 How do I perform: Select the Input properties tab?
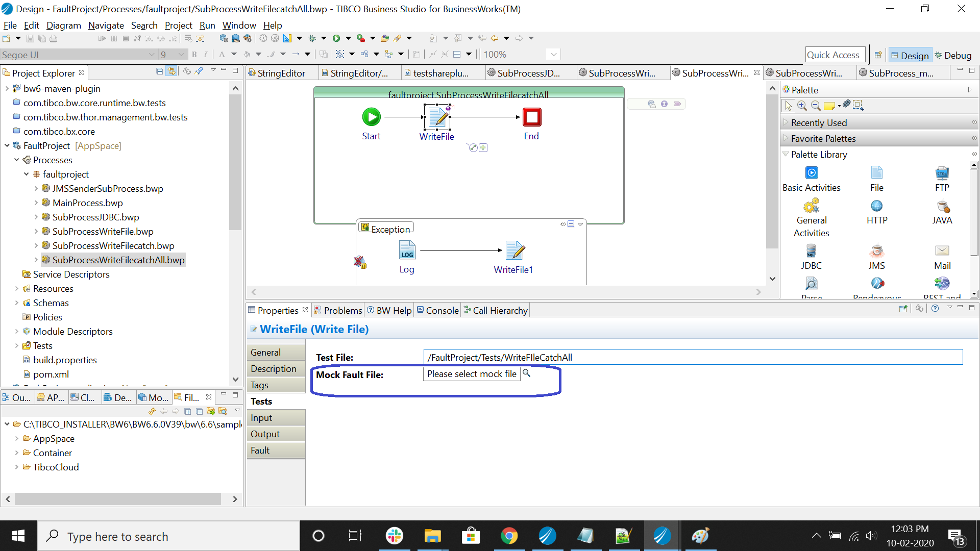click(x=276, y=418)
